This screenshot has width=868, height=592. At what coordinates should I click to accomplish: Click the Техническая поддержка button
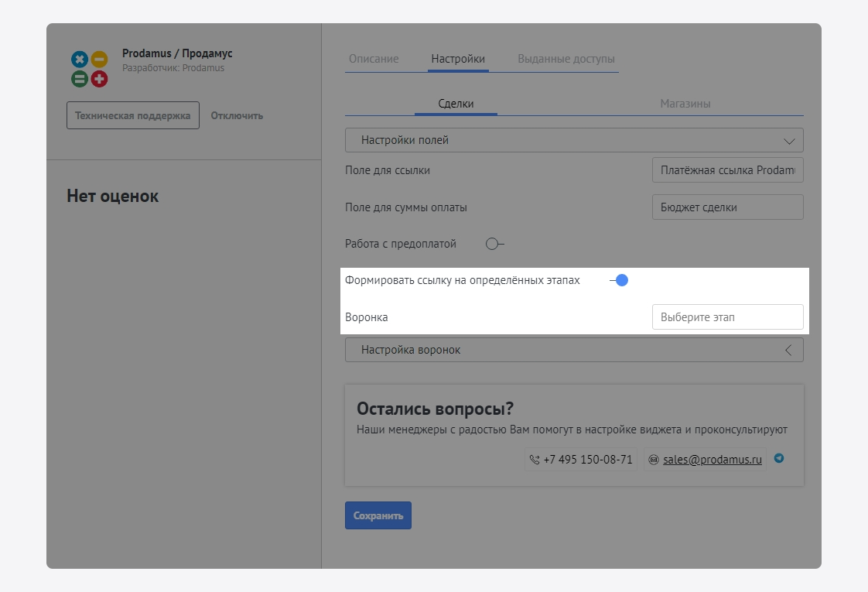[132, 115]
